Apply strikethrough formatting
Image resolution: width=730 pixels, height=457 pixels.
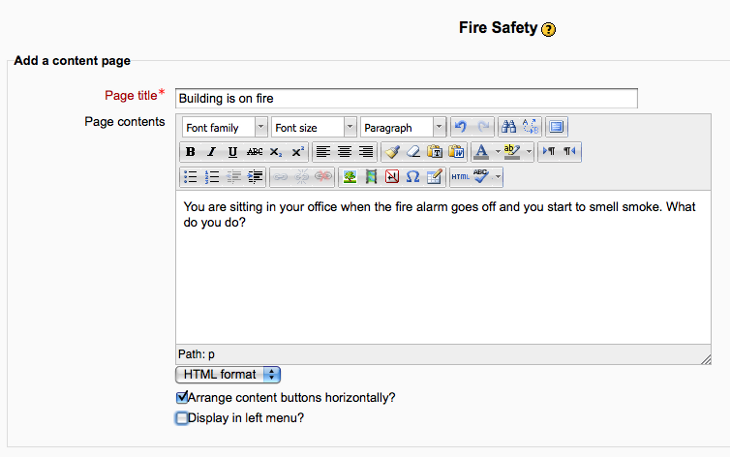tap(254, 152)
